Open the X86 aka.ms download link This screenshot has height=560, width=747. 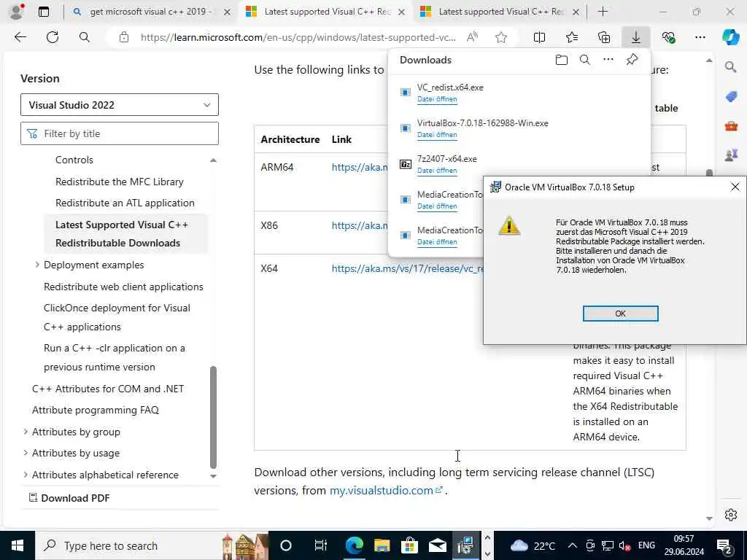(360, 226)
